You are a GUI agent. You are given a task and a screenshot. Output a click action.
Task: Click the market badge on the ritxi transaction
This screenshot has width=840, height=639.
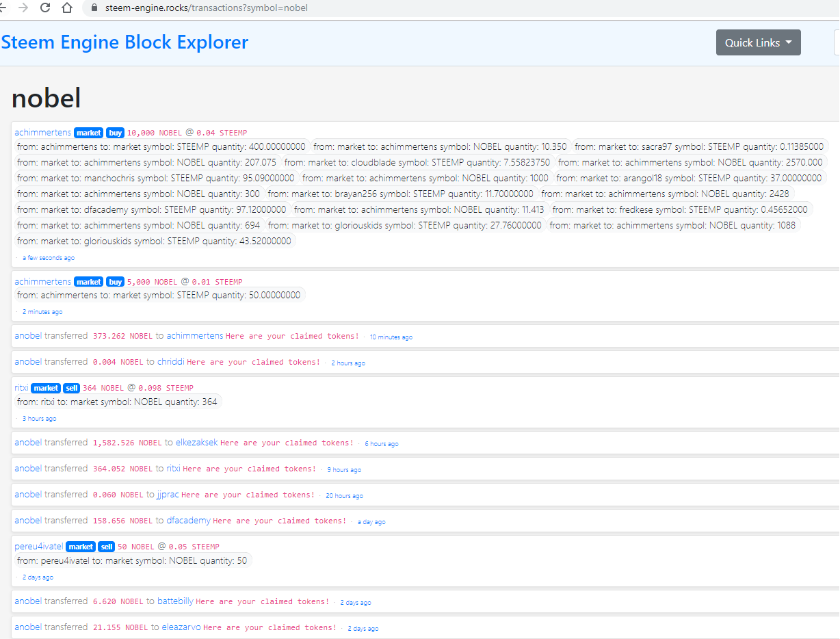point(46,388)
